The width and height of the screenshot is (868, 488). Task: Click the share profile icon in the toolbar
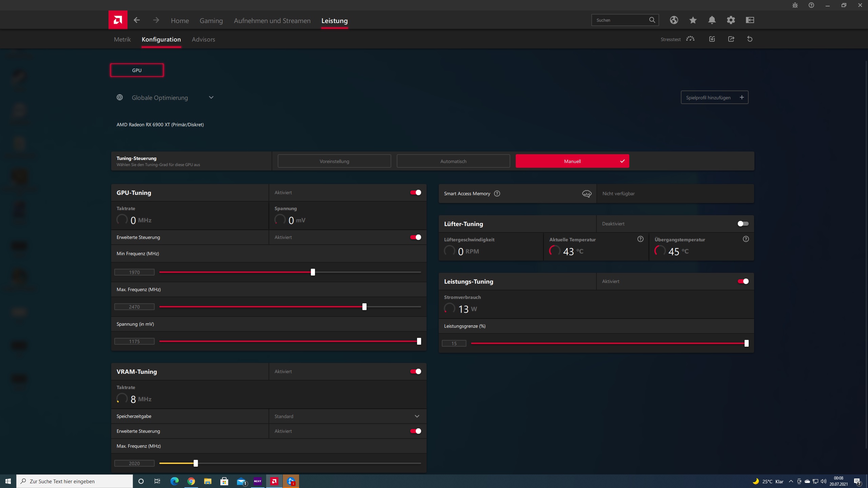click(731, 39)
